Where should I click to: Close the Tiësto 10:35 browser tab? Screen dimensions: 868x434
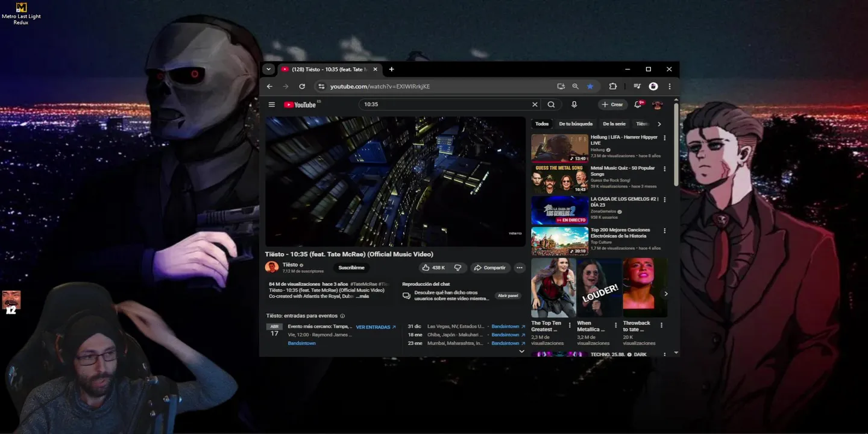pos(374,69)
